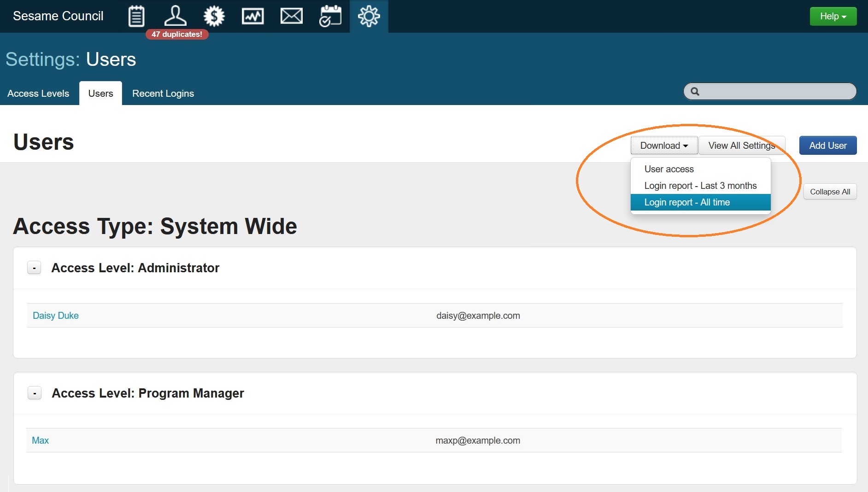
Task: Open the envelope mail icon
Action: [291, 17]
